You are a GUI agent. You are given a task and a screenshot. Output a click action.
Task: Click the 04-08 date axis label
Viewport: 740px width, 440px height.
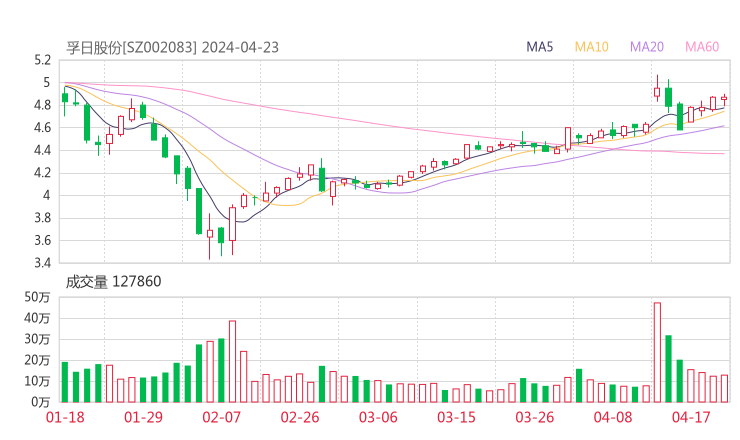pyautogui.click(x=613, y=417)
